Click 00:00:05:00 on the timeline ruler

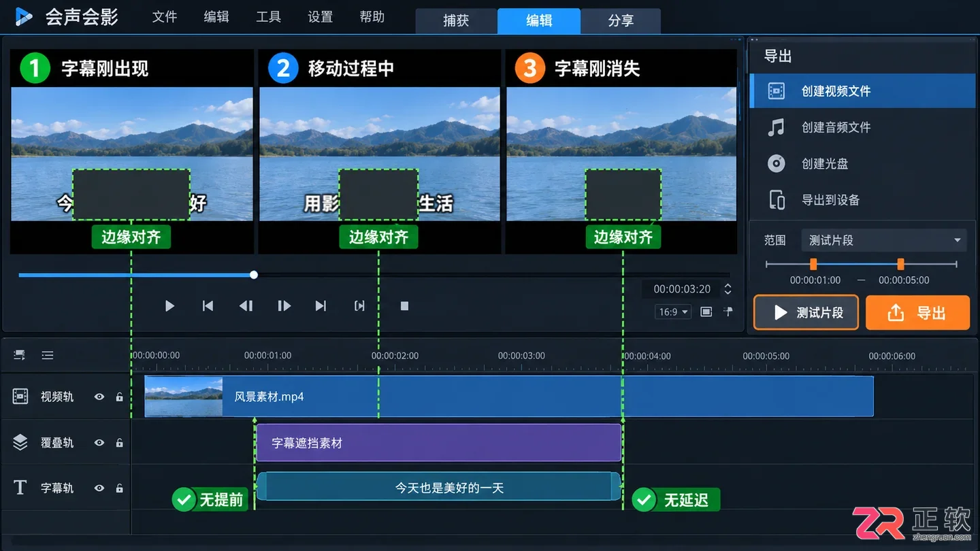click(x=766, y=355)
